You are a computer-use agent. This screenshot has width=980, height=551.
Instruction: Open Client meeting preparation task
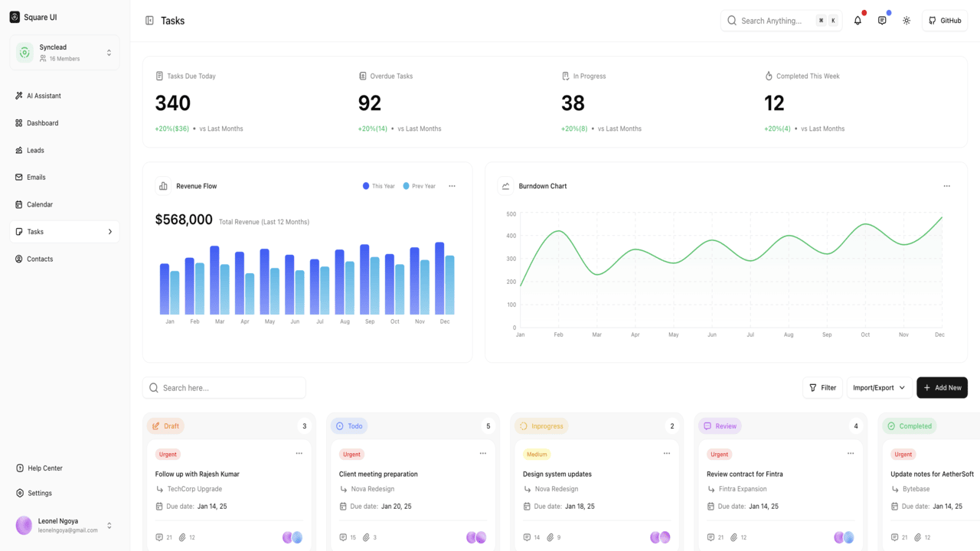pos(378,474)
